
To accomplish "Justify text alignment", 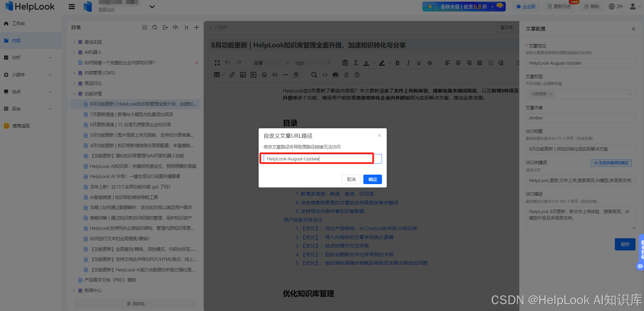I will point(480,63).
